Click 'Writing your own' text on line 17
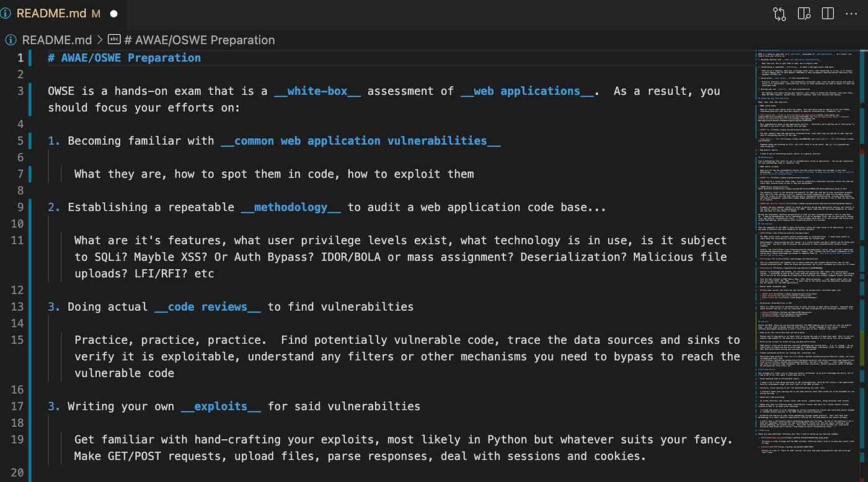The height and width of the screenshot is (482, 868). tap(121, 406)
